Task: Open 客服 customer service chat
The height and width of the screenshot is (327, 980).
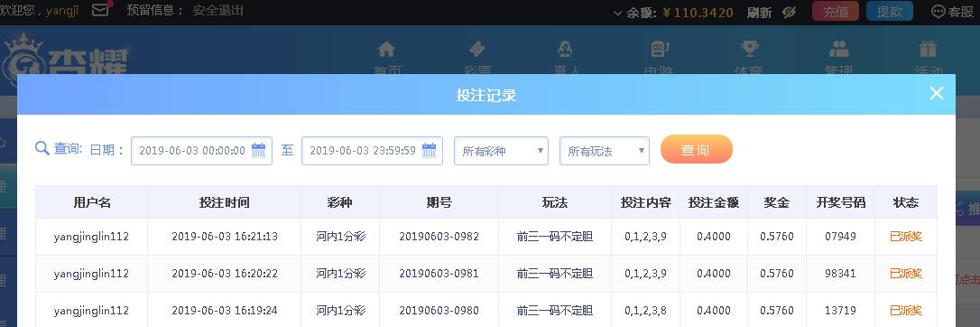Action: [953, 11]
